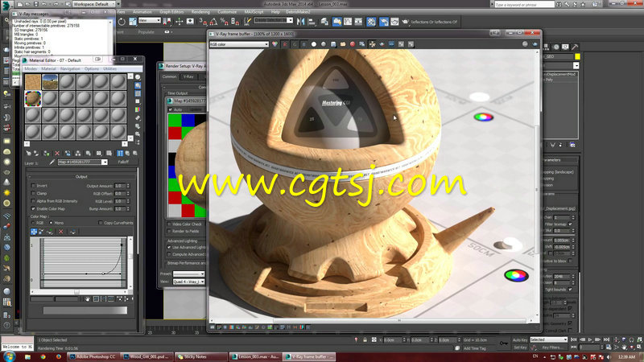Click Get Material icon in Material Editor toolbar
Image resolution: width=644 pixels, height=362 pixels.
[28, 153]
